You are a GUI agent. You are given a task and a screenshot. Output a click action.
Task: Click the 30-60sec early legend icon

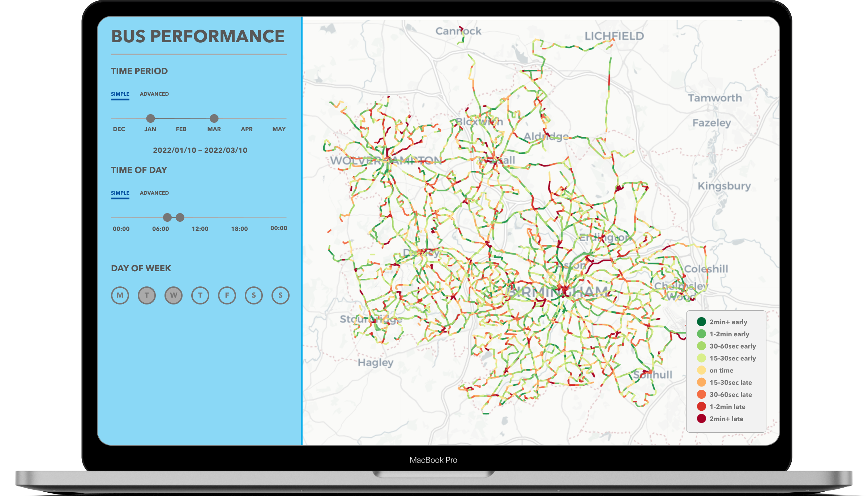pos(702,346)
